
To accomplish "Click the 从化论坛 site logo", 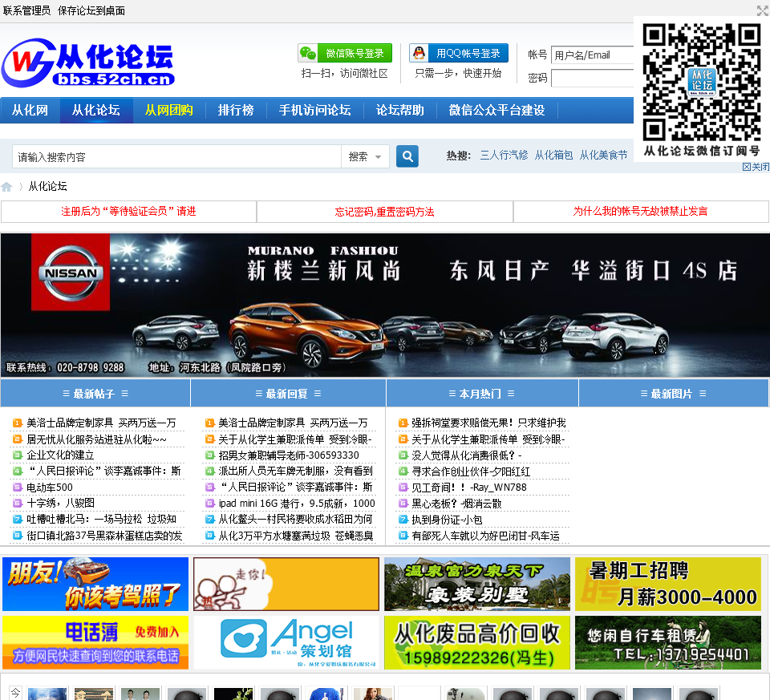I will coord(88,63).
